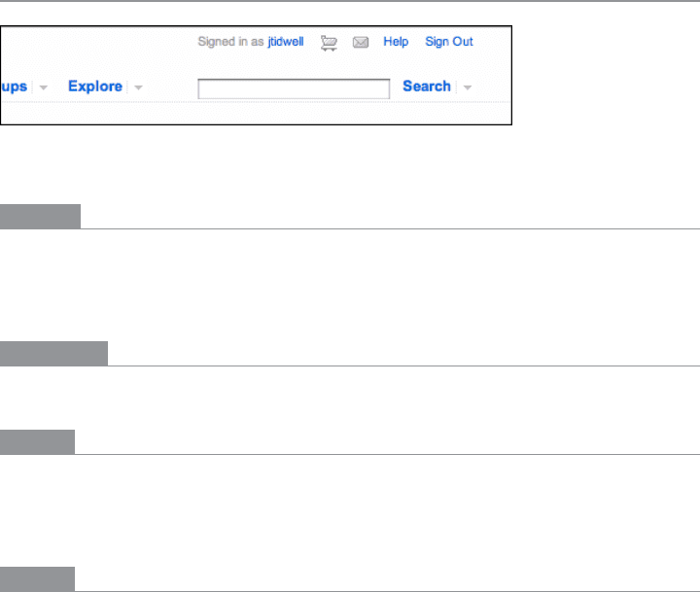Viewport: 700px width, 592px height.
Task: Select the topmost gray heading block
Action: pyautogui.click(x=40, y=217)
